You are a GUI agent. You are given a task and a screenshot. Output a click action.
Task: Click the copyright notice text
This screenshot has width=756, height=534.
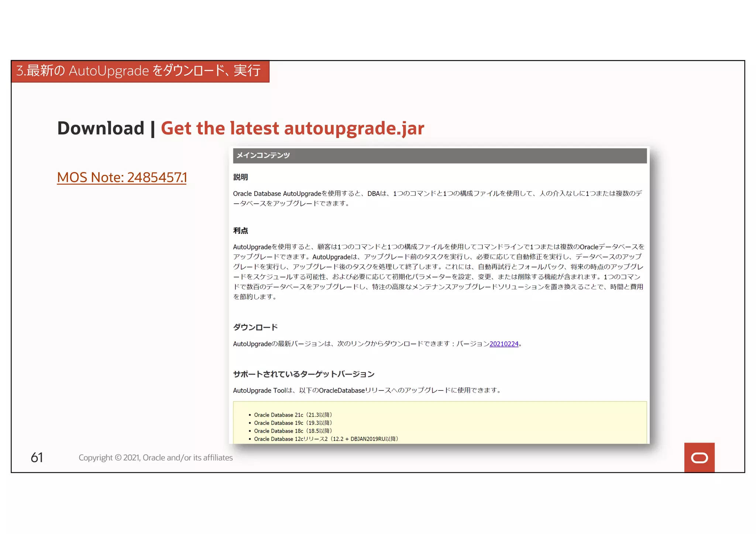(155, 458)
